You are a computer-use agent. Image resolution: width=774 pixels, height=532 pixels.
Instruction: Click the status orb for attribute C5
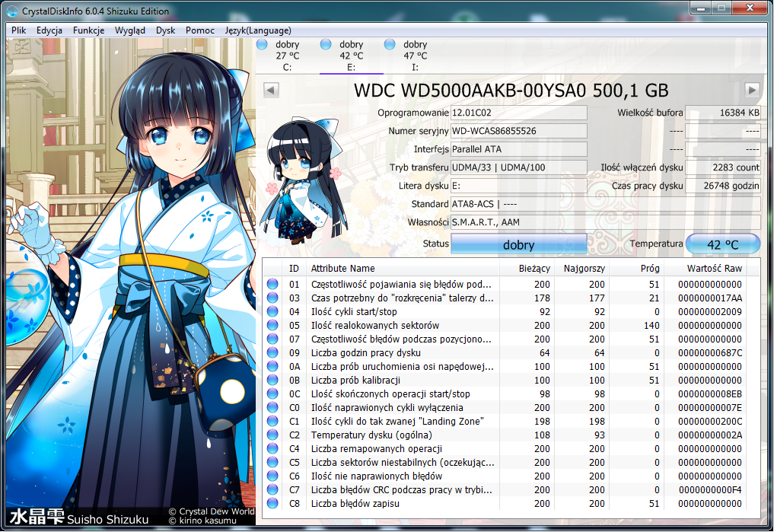tap(272, 463)
